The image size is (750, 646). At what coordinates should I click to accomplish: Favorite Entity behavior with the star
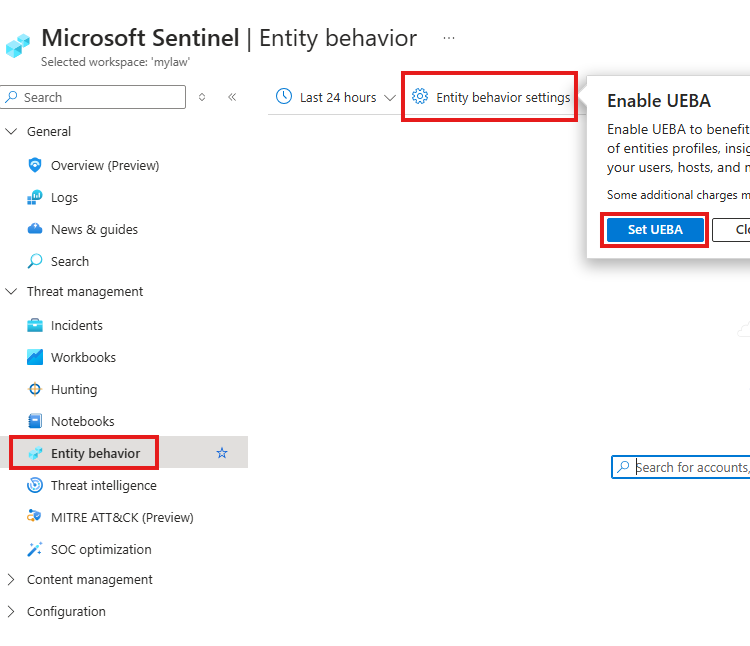[x=222, y=453]
